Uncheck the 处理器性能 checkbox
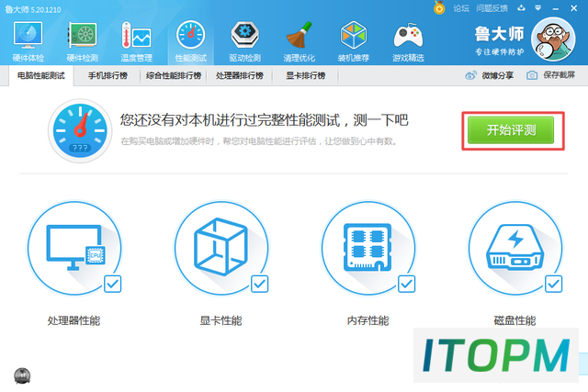 (x=112, y=284)
